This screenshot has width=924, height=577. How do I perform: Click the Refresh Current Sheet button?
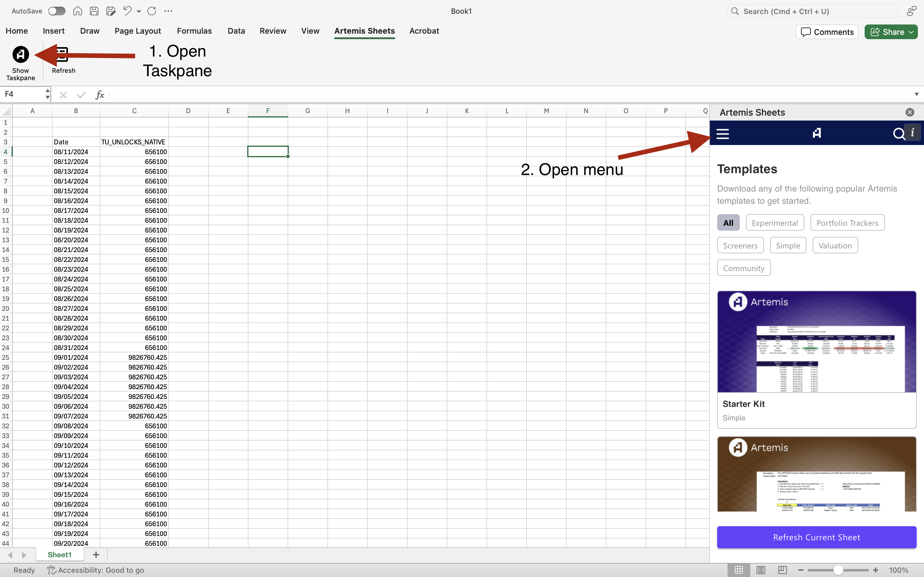817,537
